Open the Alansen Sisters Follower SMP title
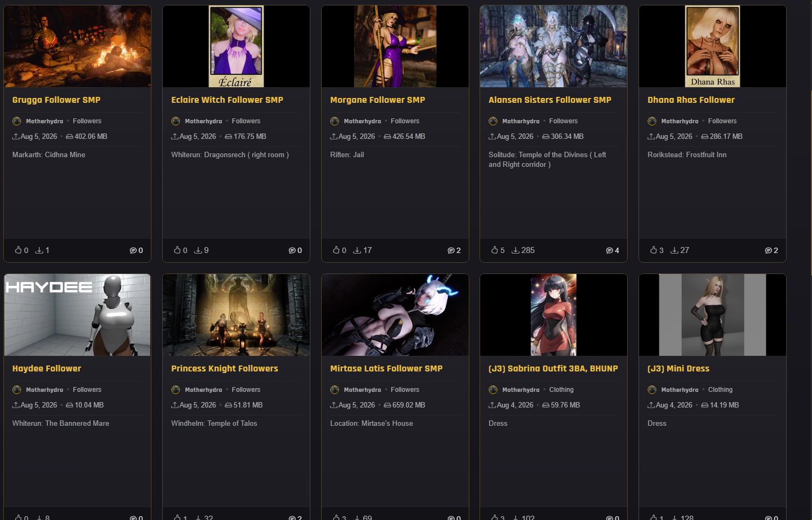The width and height of the screenshot is (812, 520). pyautogui.click(x=550, y=100)
